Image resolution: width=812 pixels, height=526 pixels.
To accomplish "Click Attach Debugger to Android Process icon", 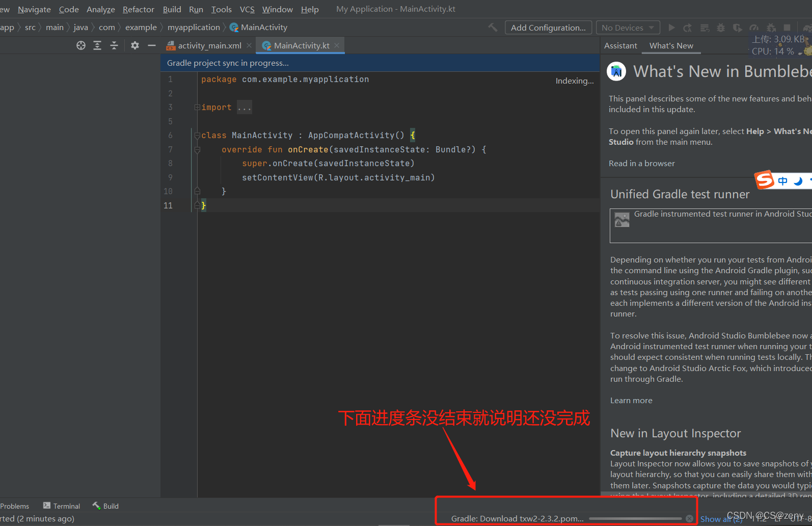I will pyautogui.click(x=771, y=28).
